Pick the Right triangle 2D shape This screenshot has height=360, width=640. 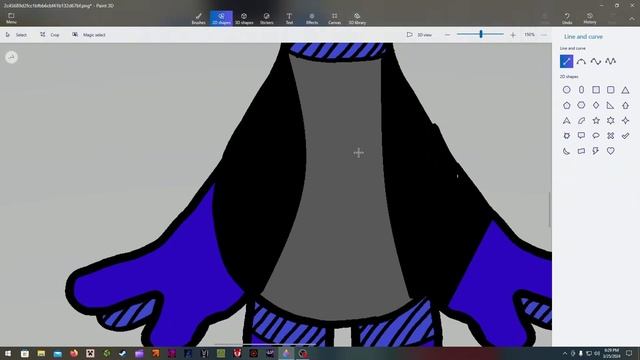(x=611, y=105)
